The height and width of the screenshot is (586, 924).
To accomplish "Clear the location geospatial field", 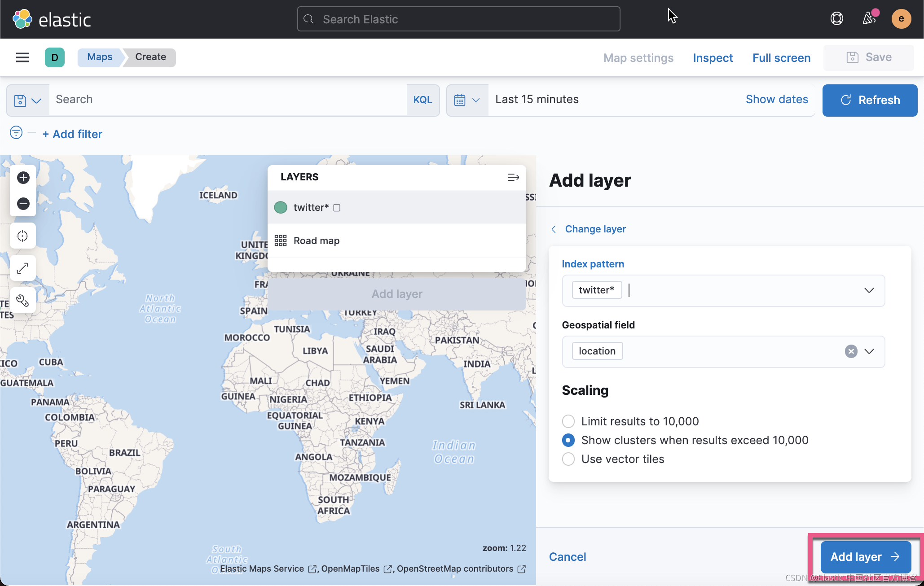I will point(851,351).
